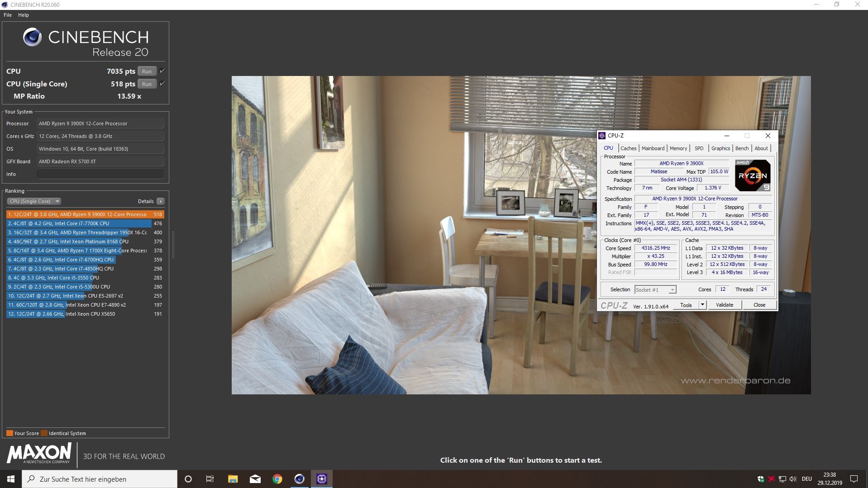Minimize the CPU-Z window
868x488 pixels.
[726, 136]
